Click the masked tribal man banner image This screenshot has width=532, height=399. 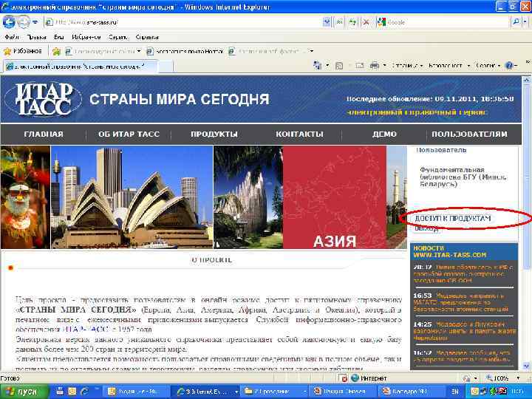[25, 197]
